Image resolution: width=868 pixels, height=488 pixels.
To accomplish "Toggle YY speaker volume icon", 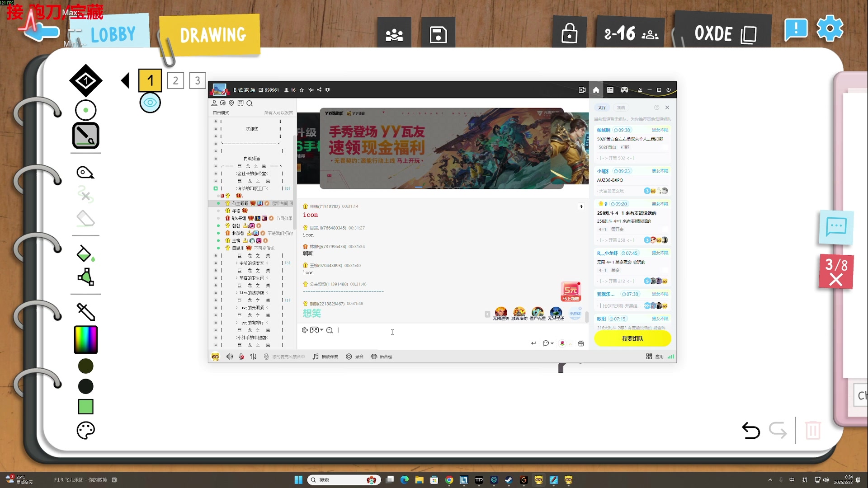I will [230, 357].
